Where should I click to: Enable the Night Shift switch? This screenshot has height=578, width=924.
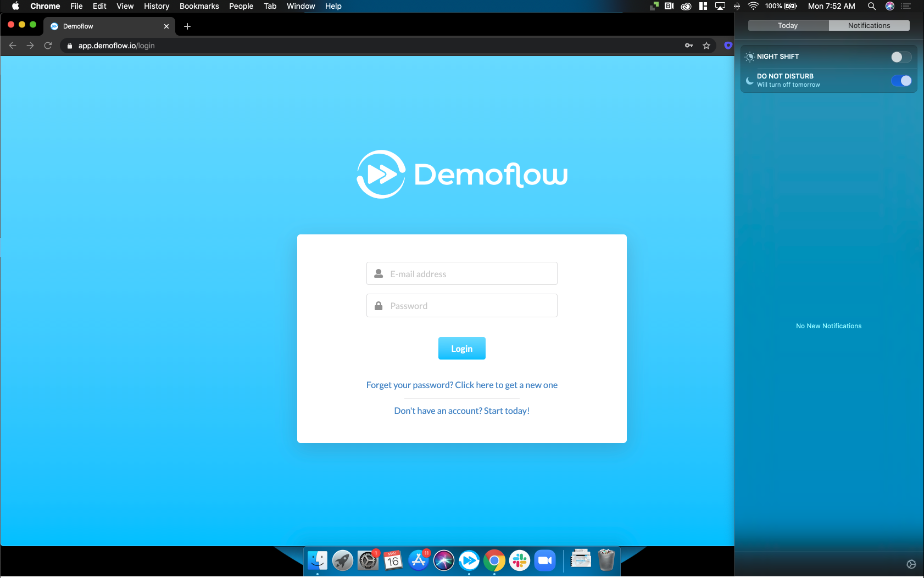tap(901, 57)
